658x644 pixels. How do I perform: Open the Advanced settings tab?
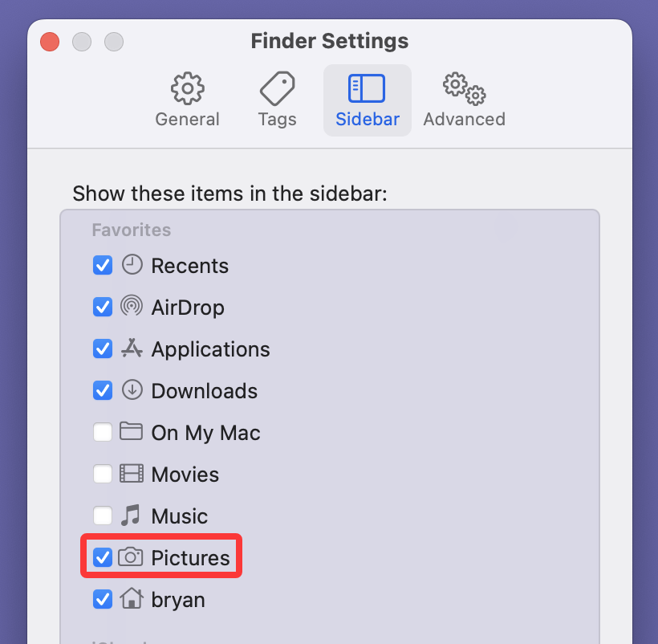point(464,98)
